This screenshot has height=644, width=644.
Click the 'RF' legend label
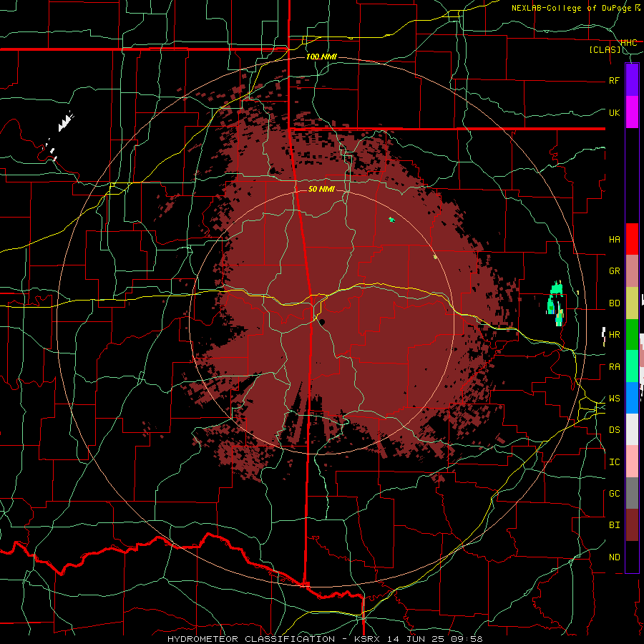point(614,80)
